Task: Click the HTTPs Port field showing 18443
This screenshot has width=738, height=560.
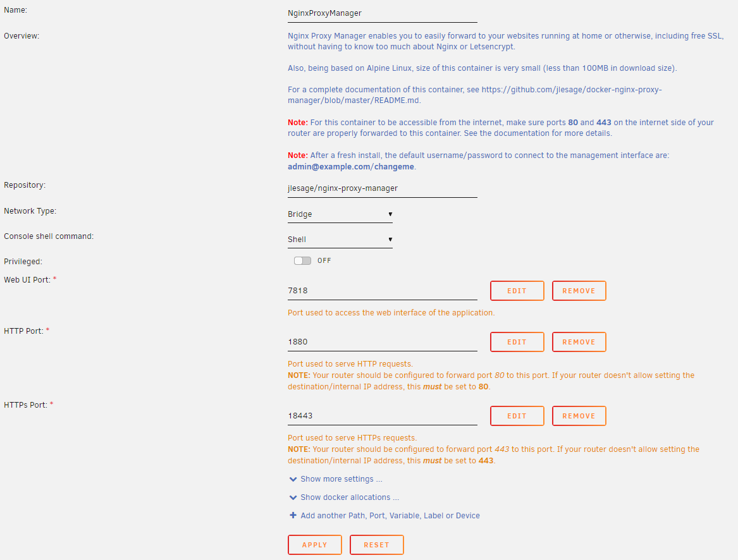Action: click(x=382, y=416)
